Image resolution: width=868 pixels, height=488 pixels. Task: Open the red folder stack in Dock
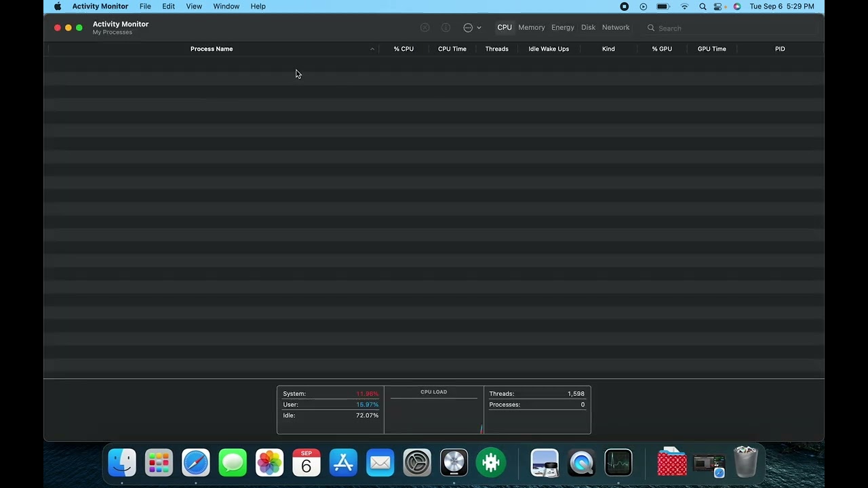click(x=672, y=463)
